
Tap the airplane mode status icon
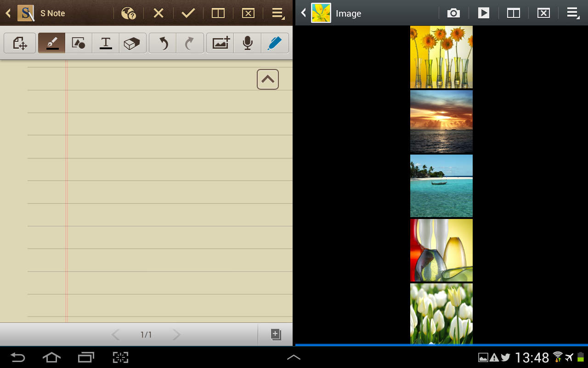point(570,357)
